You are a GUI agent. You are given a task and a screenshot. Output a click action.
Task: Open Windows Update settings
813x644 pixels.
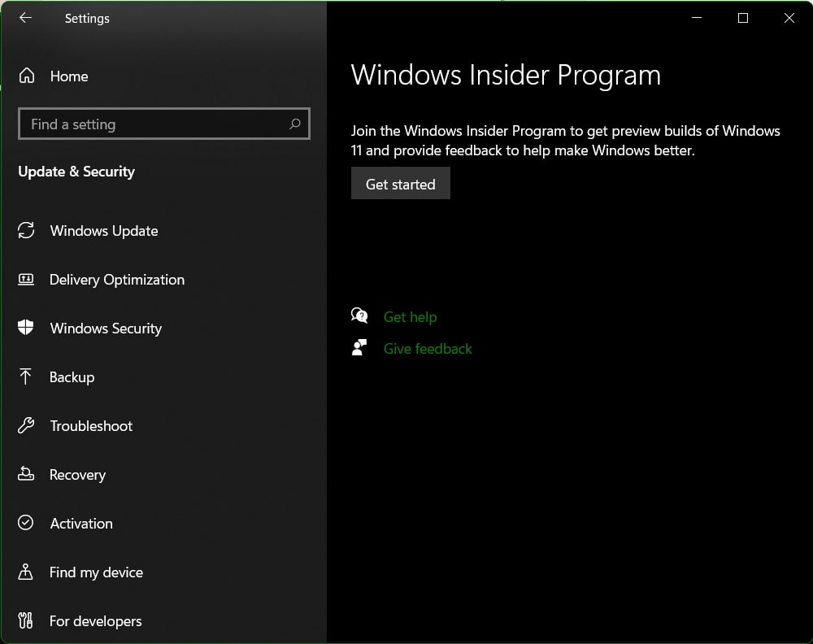point(104,231)
